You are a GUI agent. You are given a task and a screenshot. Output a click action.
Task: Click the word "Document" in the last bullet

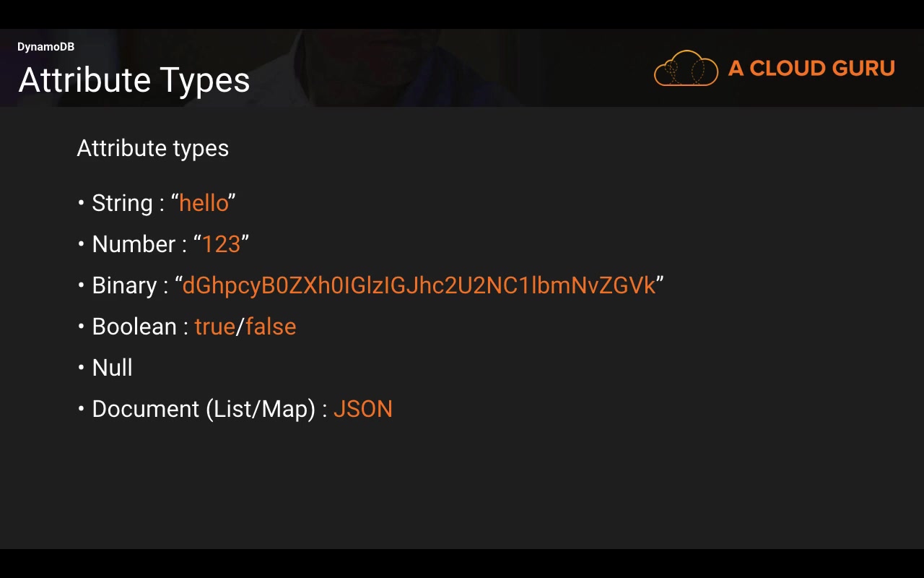[145, 409]
